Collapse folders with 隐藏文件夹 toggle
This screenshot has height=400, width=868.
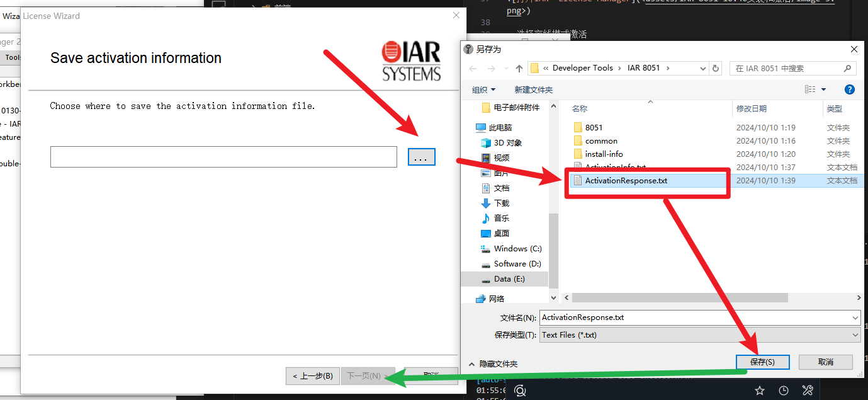tap(493, 364)
